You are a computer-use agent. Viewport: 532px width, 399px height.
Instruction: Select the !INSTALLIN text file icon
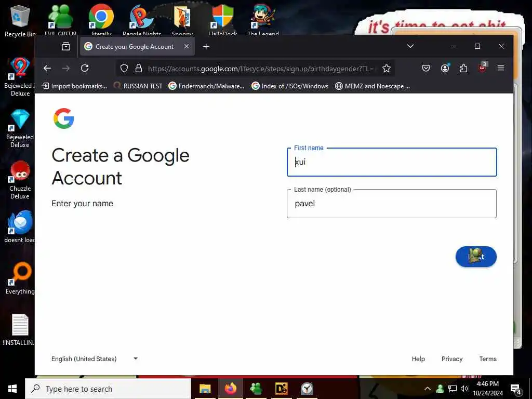(20, 330)
